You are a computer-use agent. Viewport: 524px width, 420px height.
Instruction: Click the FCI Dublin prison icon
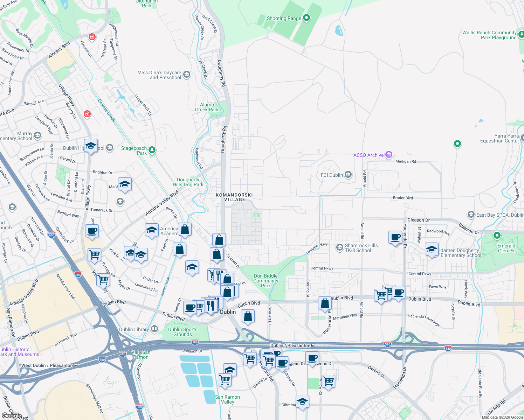pyautogui.click(x=348, y=174)
